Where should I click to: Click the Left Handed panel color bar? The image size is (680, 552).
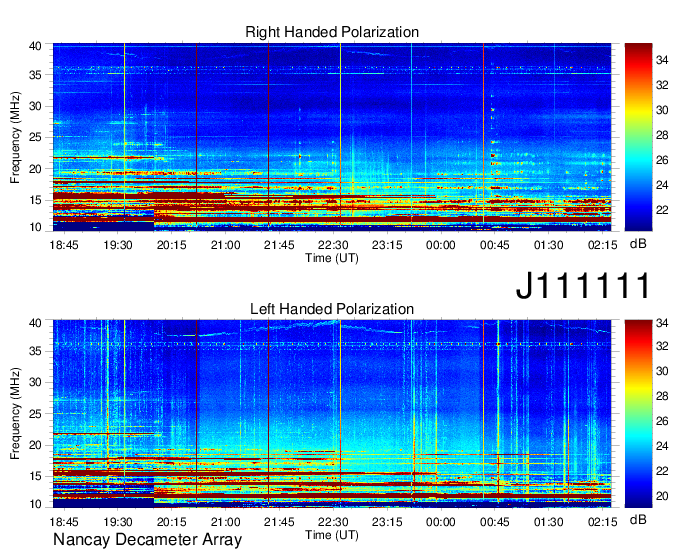pyautogui.click(x=638, y=414)
